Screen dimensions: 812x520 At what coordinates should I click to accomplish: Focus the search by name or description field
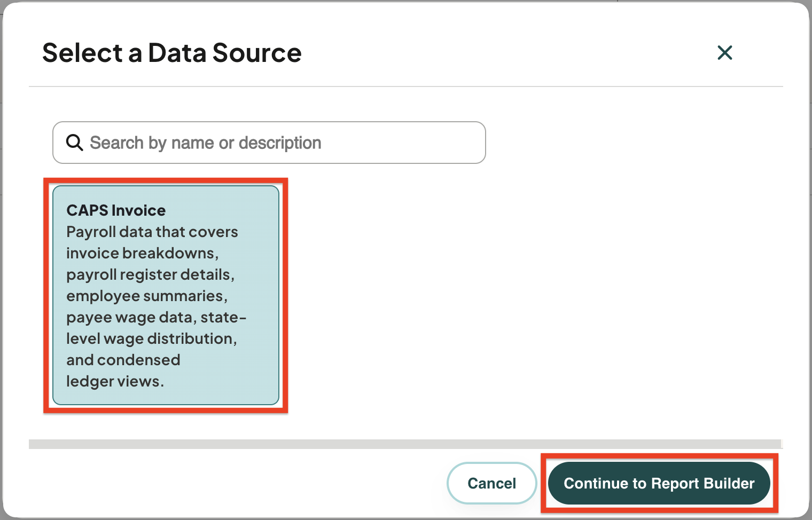[269, 143]
